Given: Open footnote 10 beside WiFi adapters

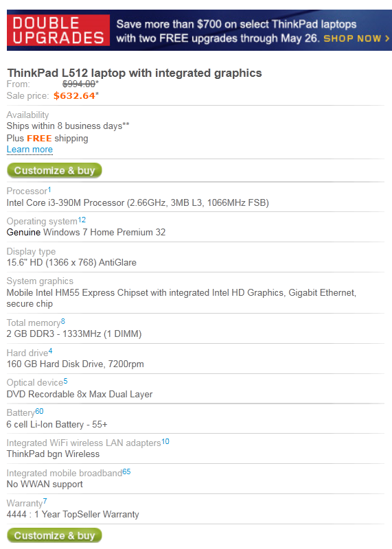Looking at the screenshot, I should click(165, 441).
